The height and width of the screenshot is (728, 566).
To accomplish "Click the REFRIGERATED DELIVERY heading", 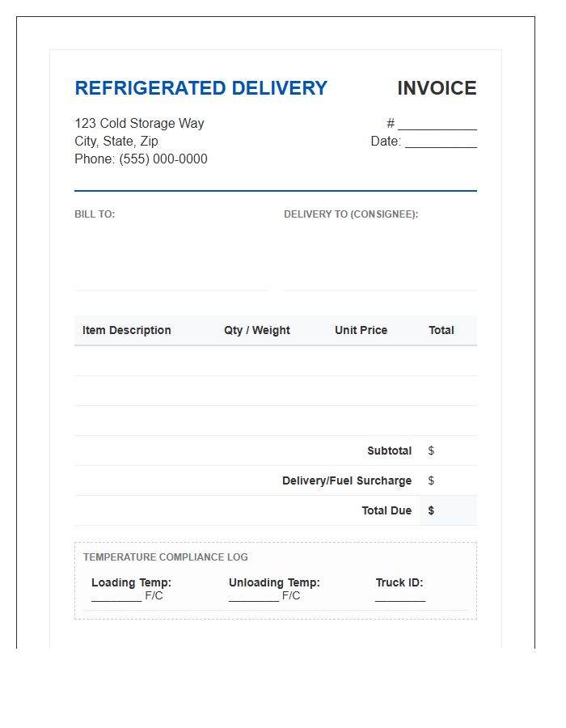I will tap(201, 88).
